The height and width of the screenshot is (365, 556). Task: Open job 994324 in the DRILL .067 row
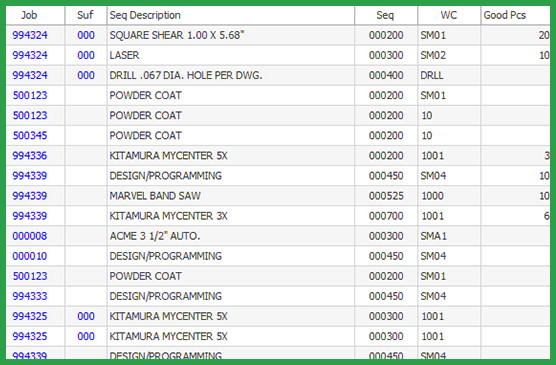[30, 75]
